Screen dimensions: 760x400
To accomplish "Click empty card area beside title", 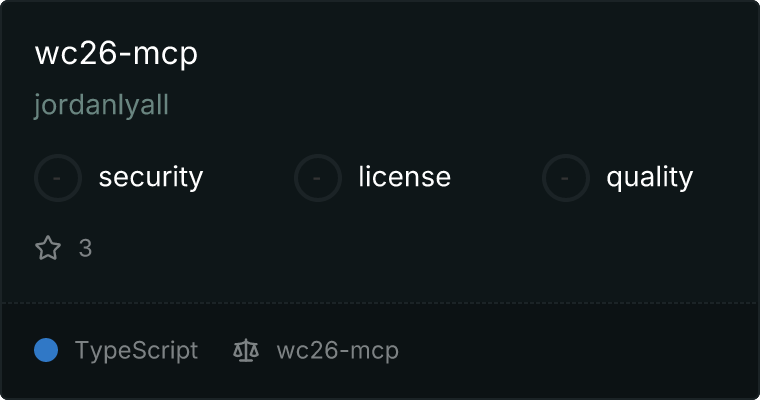I will click(x=475, y=53).
